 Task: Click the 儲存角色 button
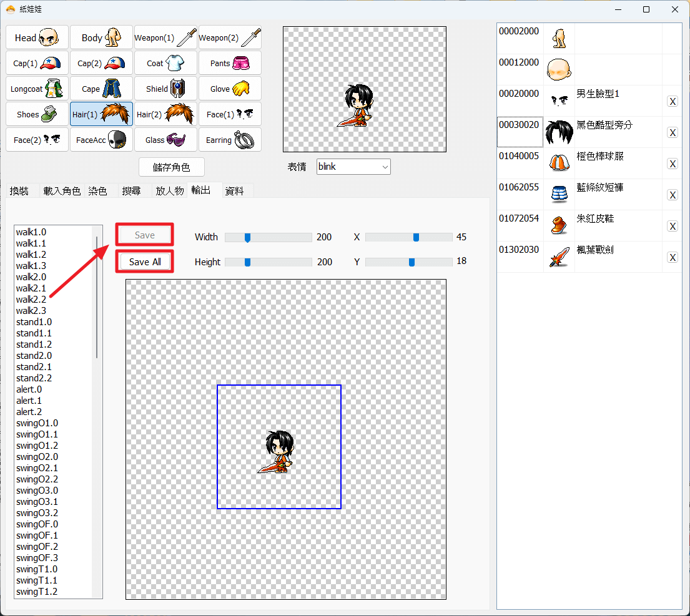click(x=172, y=167)
